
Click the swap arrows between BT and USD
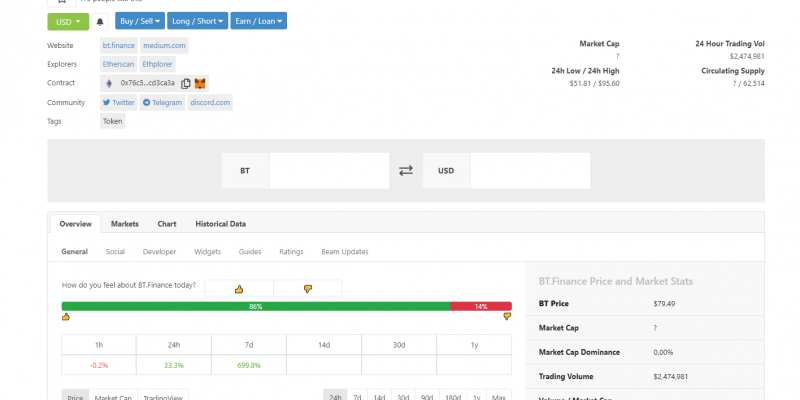pyautogui.click(x=406, y=170)
